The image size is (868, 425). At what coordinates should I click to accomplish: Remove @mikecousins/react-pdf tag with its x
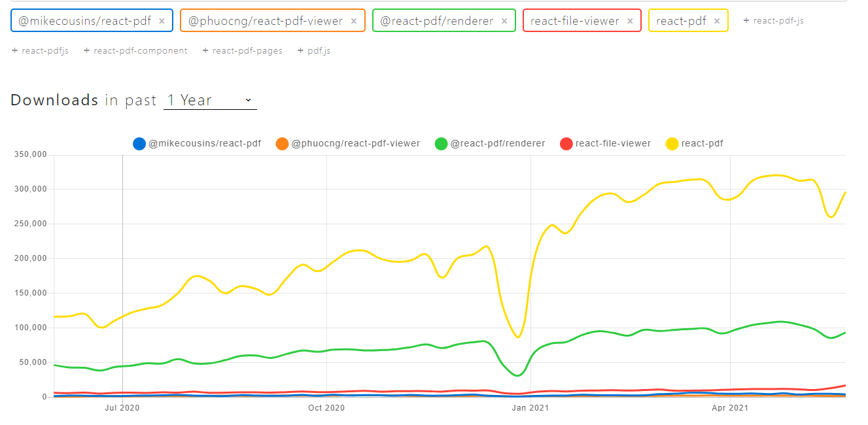[x=162, y=21]
